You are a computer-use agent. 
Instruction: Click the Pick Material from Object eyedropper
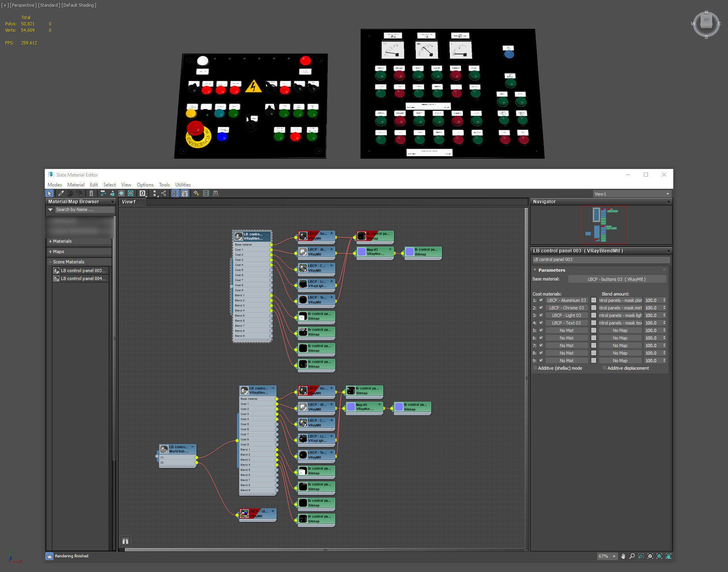coord(61,193)
